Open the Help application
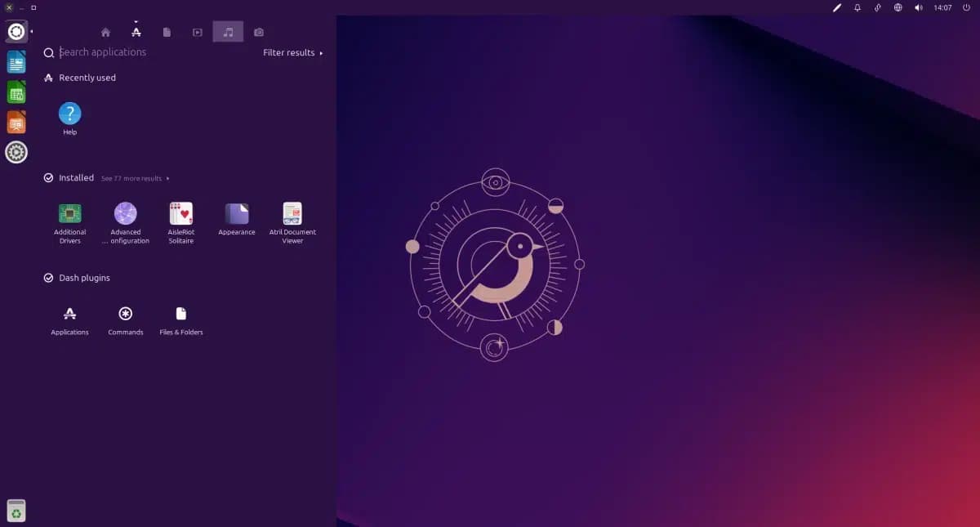 pos(70,118)
